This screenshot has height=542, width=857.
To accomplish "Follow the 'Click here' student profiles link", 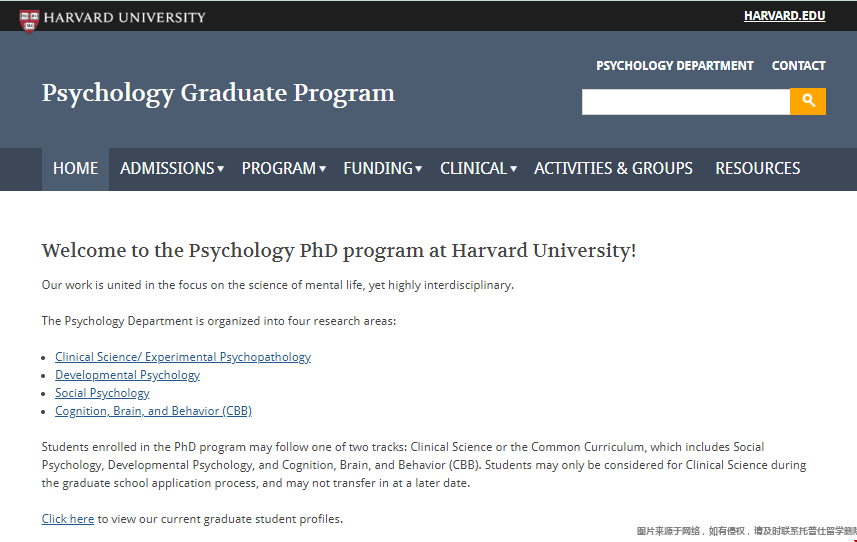I will (x=68, y=519).
